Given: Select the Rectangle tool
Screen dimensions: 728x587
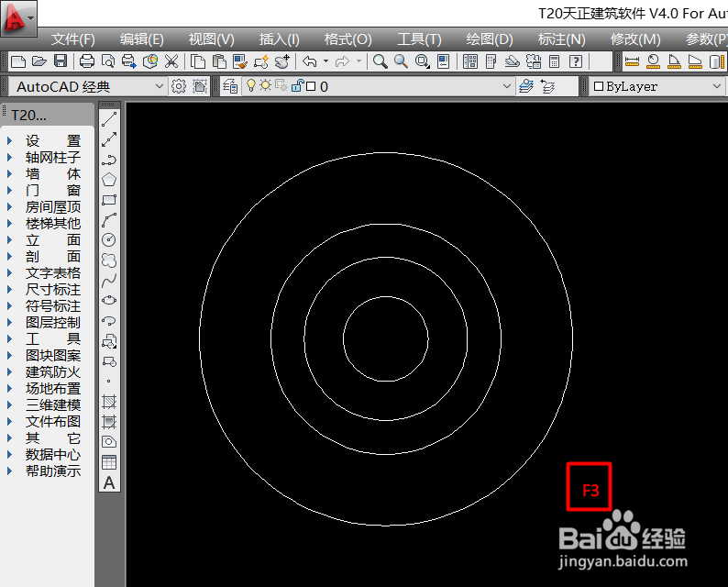Looking at the screenshot, I should tap(109, 200).
